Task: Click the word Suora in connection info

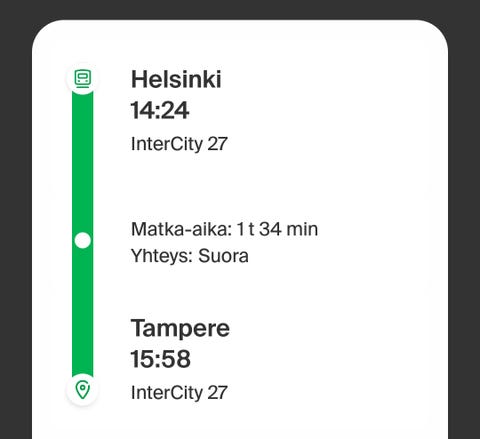Action: point(223,256)
